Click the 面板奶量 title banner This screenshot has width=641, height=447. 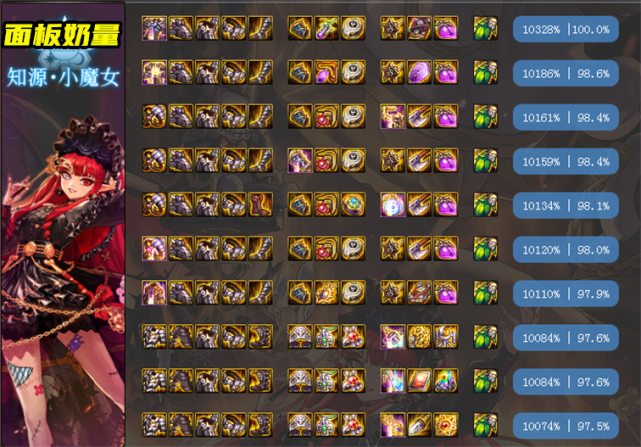point(62,35)
